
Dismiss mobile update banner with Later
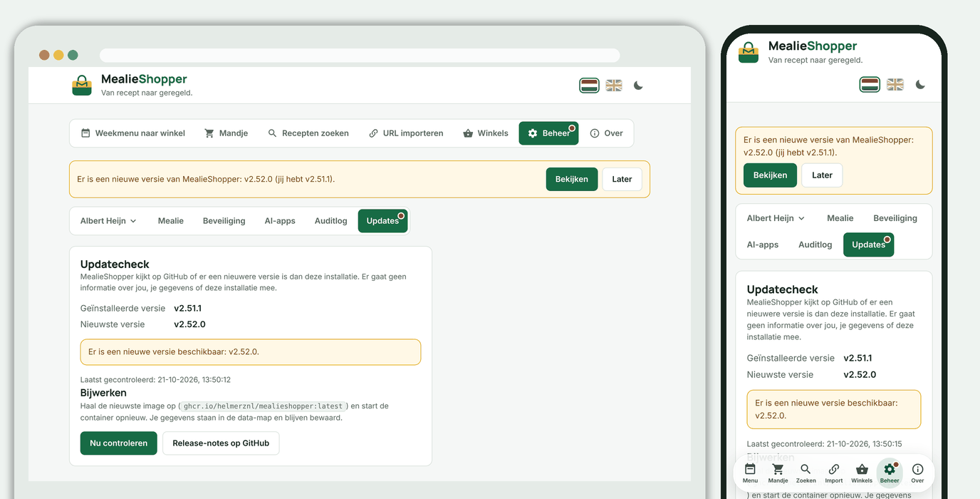(x=822, y=175)
